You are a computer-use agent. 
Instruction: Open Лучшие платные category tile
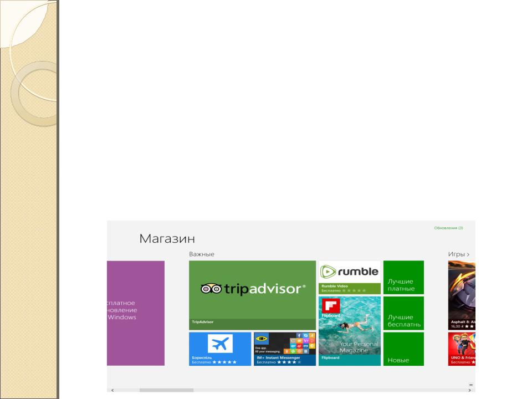(x=403, y=277)
